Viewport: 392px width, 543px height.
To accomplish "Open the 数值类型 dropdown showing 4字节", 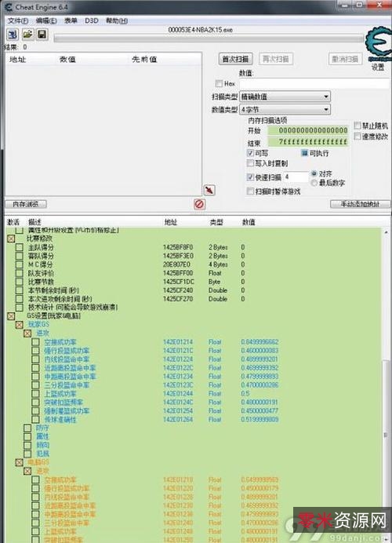I will coord(285,110).
